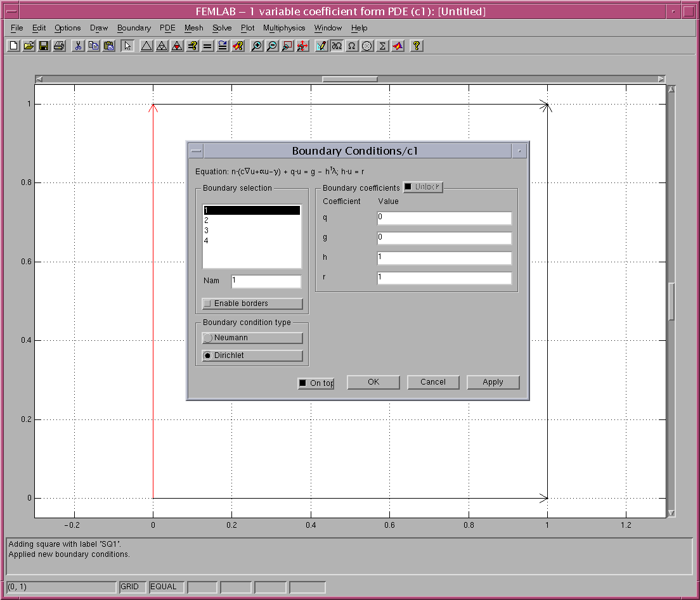Refine mesh with the subdivided triangle icon

point(162,46)
